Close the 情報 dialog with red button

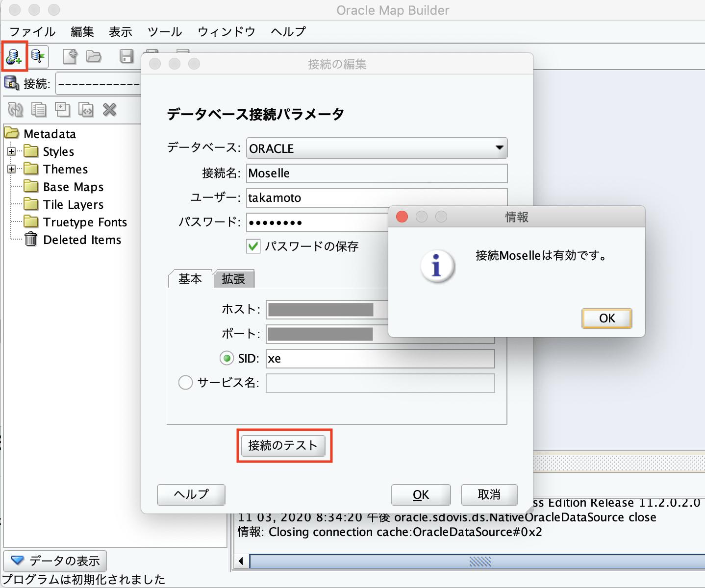tap(402, 217)
